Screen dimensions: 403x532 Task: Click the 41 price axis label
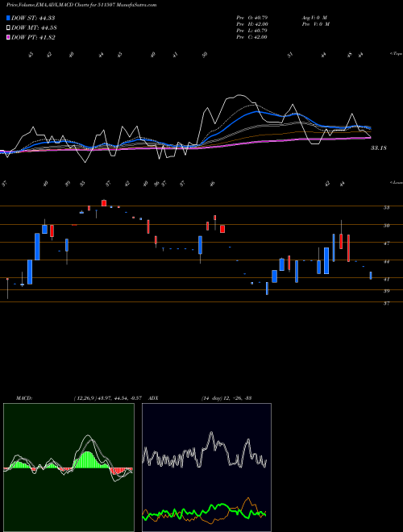[x=386, y=279]
